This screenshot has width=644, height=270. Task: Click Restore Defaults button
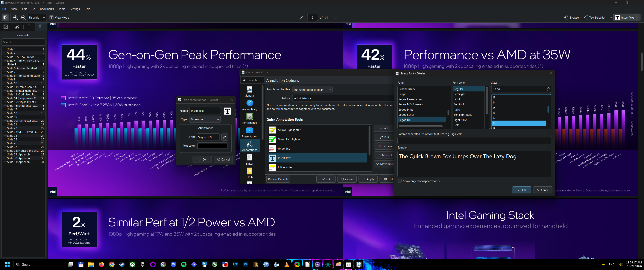click(278, 179)
